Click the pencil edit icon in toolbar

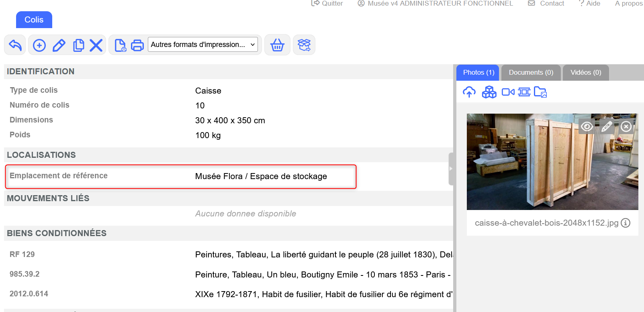(59, 45)
